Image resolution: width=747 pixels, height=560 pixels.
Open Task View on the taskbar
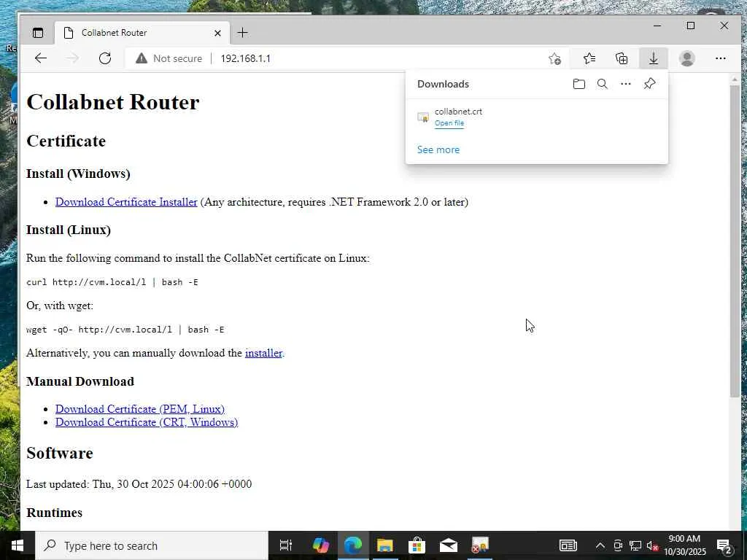point(286,545)
